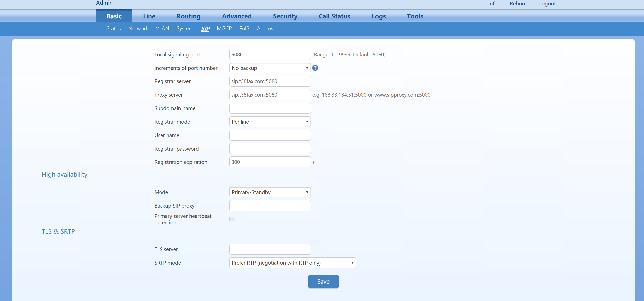644x301 pixels.
Task: Switch to the Basic tab
Action: click(x=114, y=16)
